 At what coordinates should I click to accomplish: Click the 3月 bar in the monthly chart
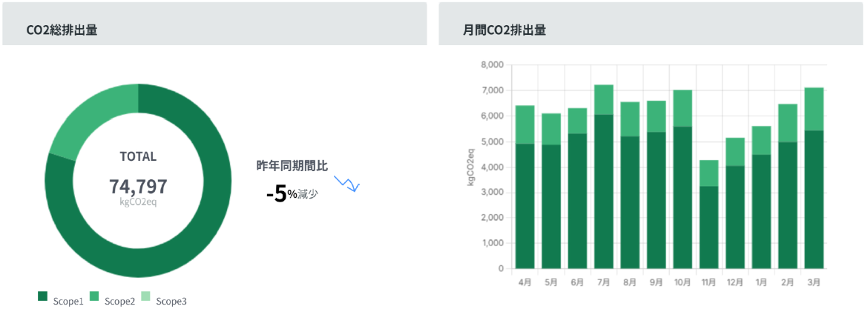point(815,178)
